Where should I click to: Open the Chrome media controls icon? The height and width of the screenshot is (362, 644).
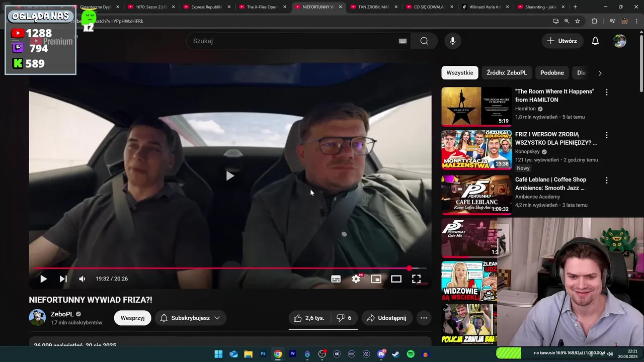click(x=612, y=21)
